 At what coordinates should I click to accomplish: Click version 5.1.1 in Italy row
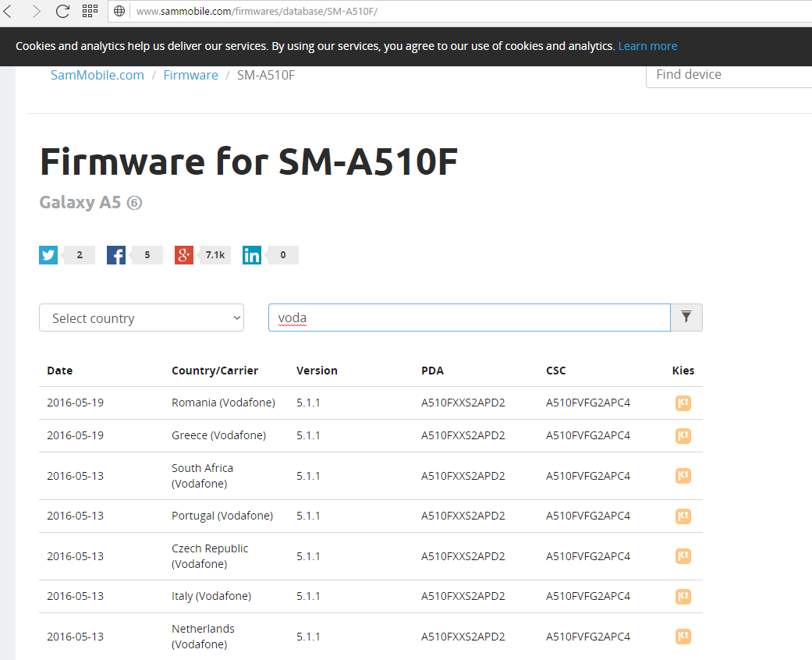pos(308,596)
